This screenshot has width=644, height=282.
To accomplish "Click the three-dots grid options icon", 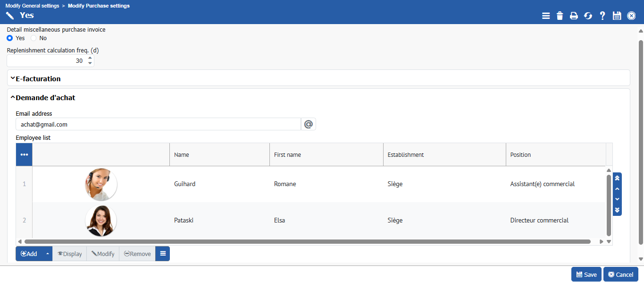I will click(24, 155).
